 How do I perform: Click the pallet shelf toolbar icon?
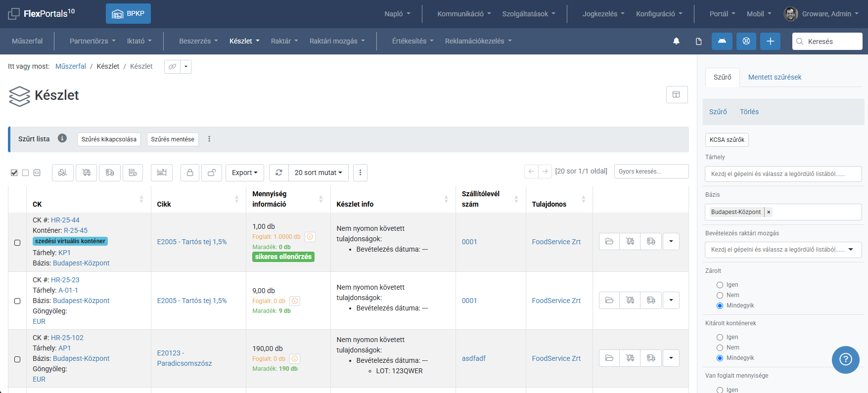coord(162,173)
